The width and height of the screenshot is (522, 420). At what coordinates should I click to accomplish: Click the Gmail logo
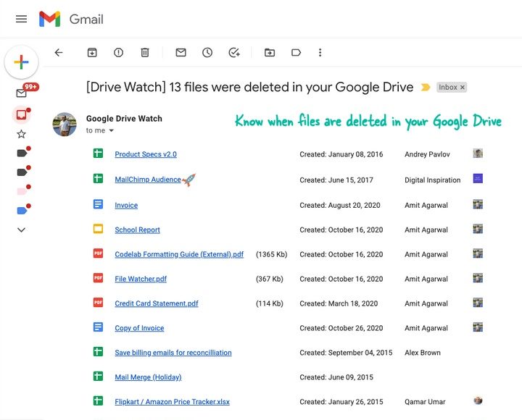point(71,19)
